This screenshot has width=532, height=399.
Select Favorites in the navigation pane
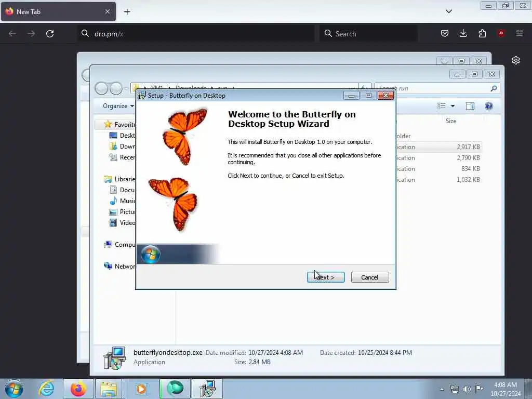(x=120, y=125)
